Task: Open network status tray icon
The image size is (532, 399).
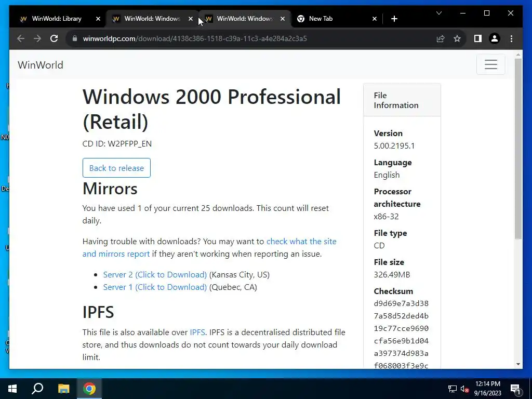Action: click(x=453, y=389)
